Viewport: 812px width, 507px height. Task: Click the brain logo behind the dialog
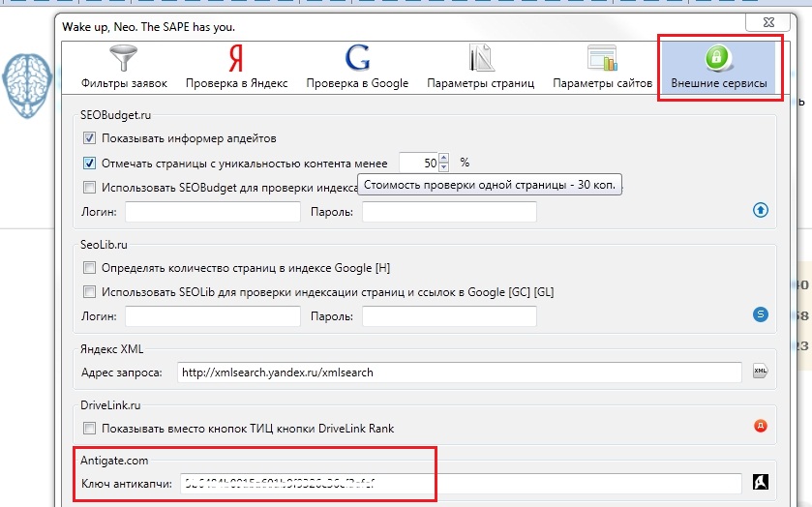pyautogui.click(x=27, y=85)
